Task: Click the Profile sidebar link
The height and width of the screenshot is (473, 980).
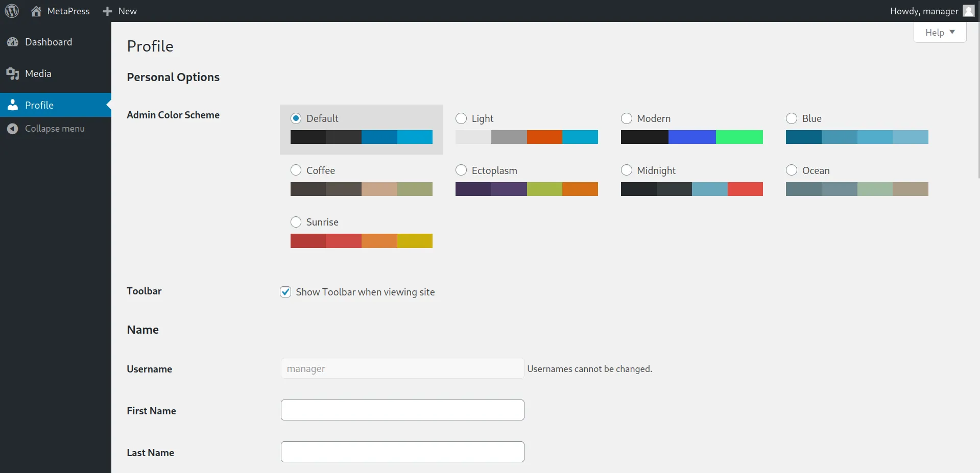Action: pos(39,105)
